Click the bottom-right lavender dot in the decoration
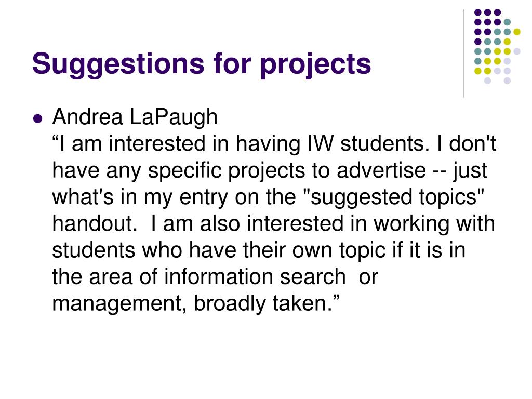 (x=507, y=81)
